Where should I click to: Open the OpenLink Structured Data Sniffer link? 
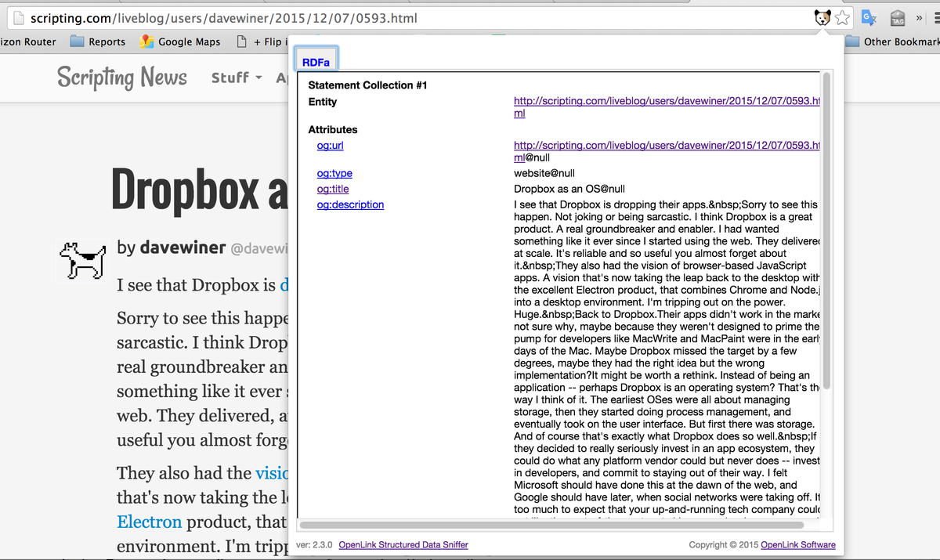[403, 544]
